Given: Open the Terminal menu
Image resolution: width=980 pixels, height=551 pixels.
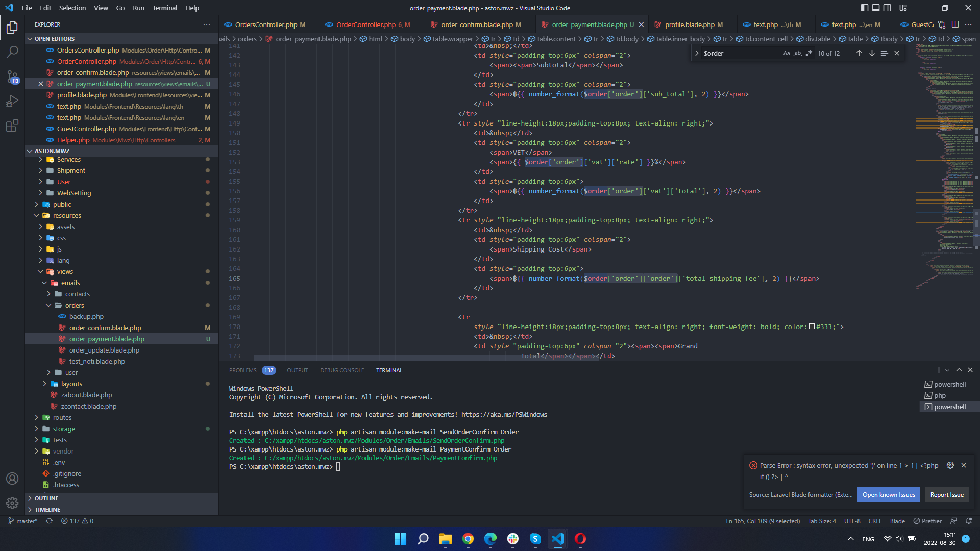Looking at the screenshot, I should [x=164, y=8].
